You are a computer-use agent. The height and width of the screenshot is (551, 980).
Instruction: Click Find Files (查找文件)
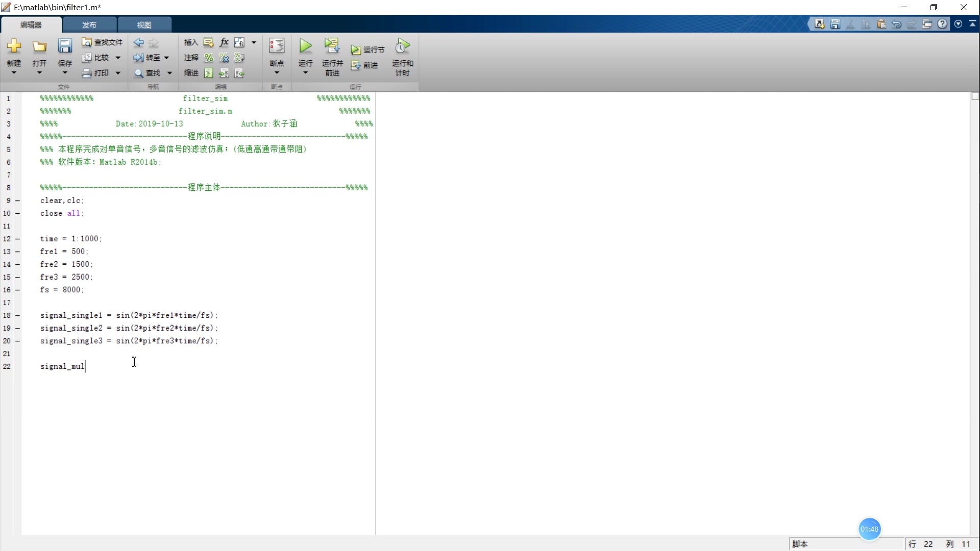click(x=103, y=42)
